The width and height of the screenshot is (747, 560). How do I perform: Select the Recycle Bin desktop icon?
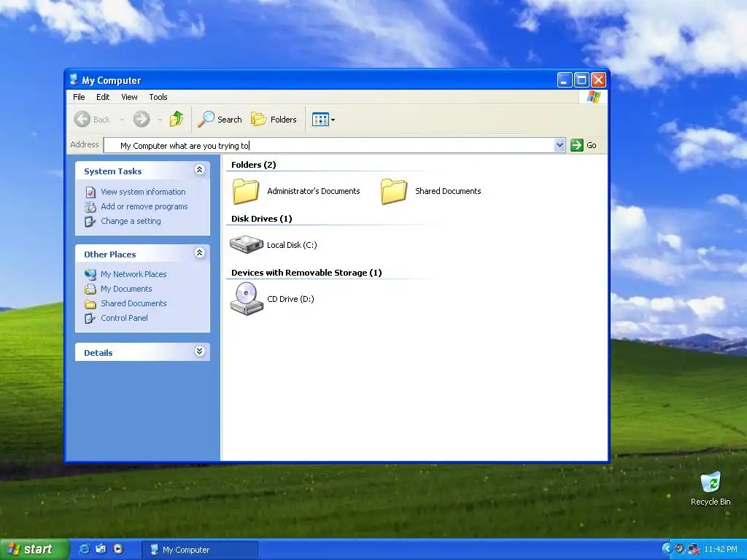(711, 482)
